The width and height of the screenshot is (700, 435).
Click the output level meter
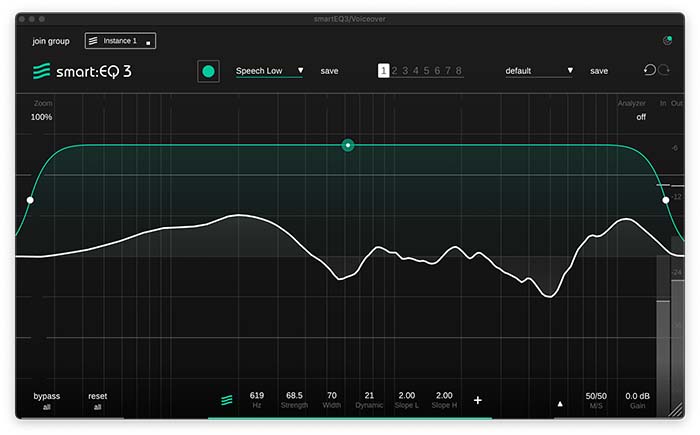[x=678, y=326]
